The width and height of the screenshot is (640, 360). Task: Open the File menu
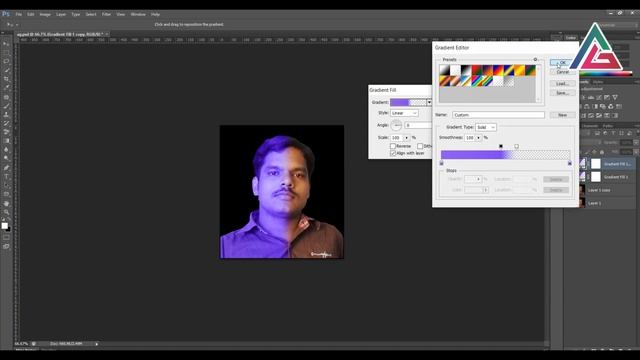pyautogui.click(x=19, y=14)
